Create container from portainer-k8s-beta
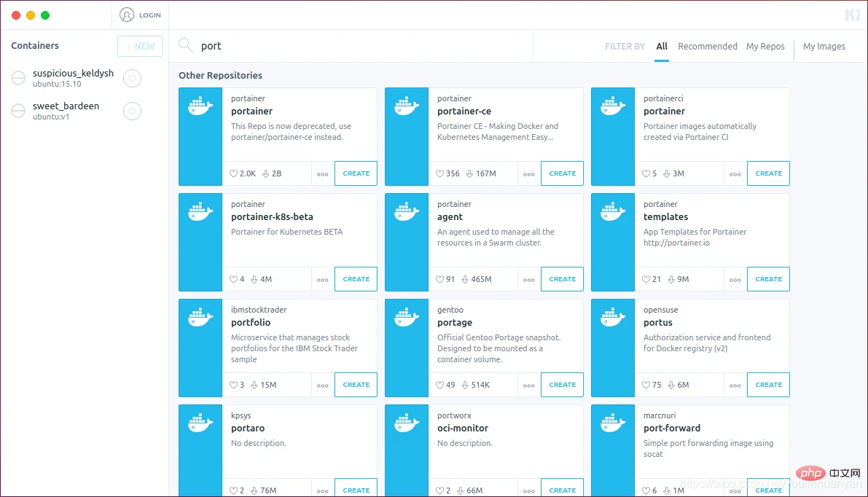 pos(356,279)
